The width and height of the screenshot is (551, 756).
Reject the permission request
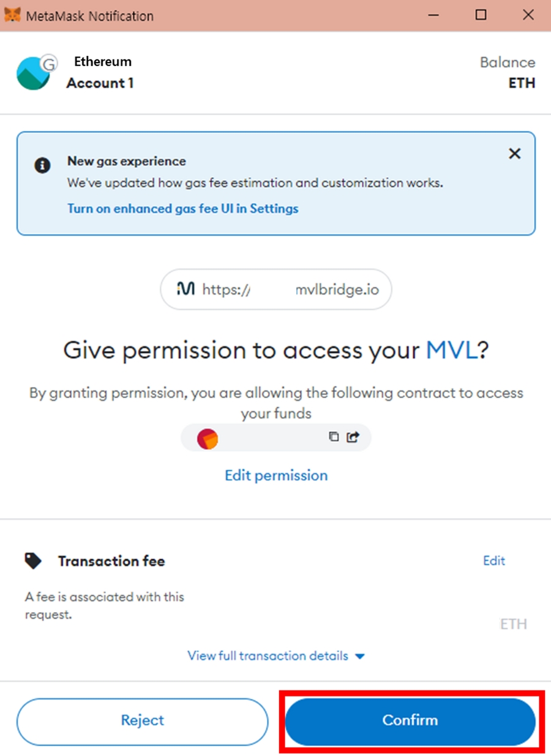pyautogui.click(x=142, y=721)
